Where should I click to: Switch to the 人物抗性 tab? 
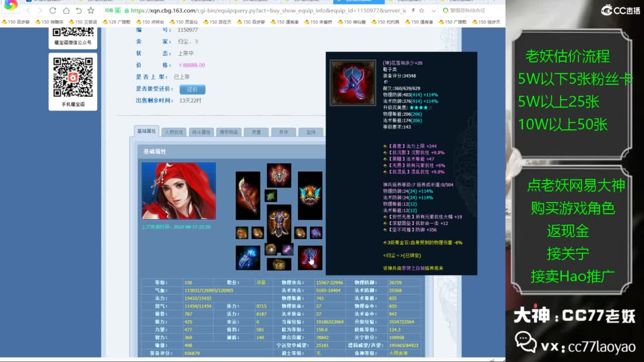[x=174, y=132]
